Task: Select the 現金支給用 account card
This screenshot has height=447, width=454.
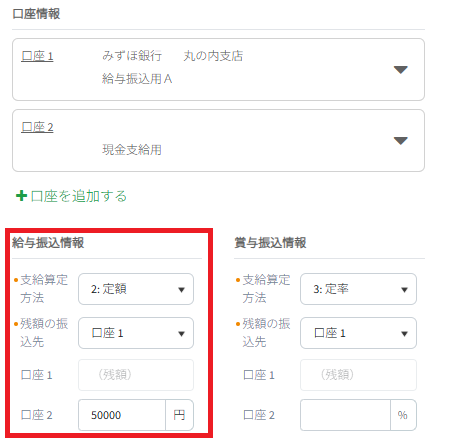Action: (218, 140)
